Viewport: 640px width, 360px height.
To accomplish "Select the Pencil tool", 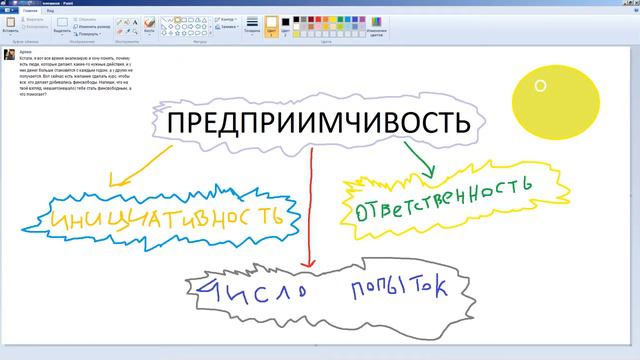I will click(119, 22).
